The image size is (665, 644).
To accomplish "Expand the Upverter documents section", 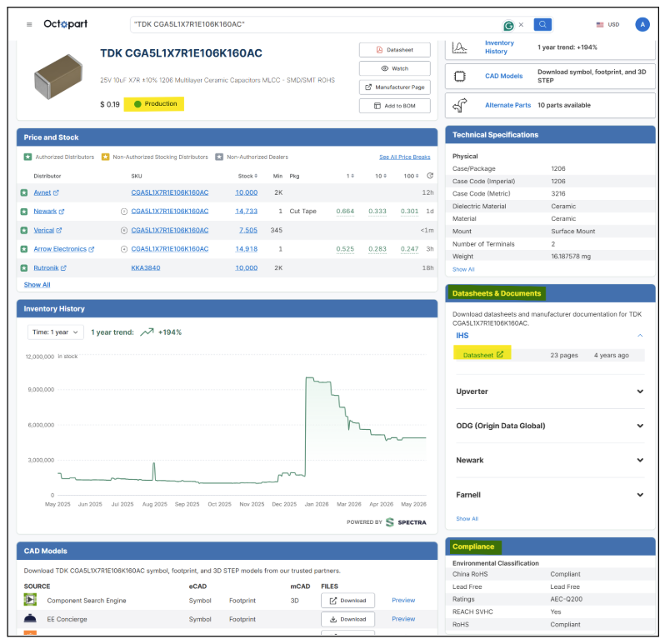I will pos(640,392).
